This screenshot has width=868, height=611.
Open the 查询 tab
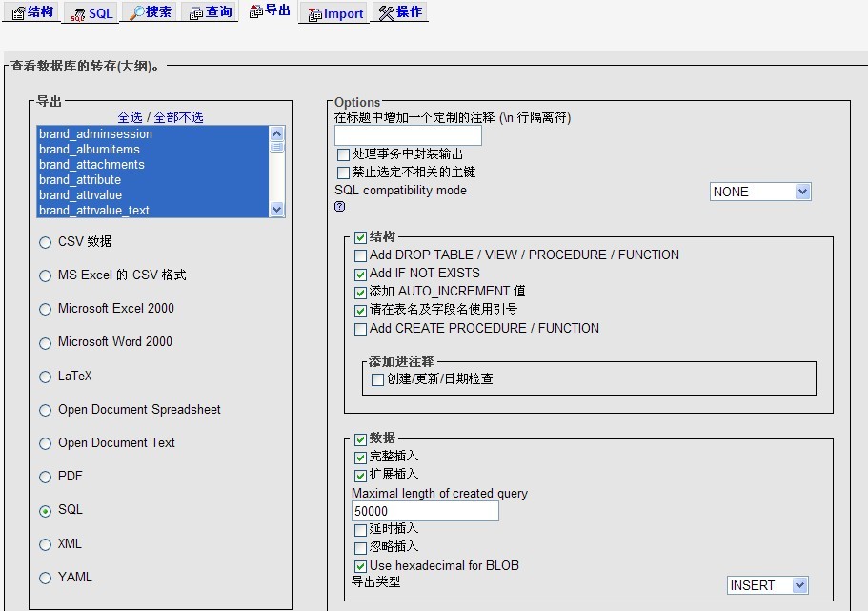[x=211, y=12]
